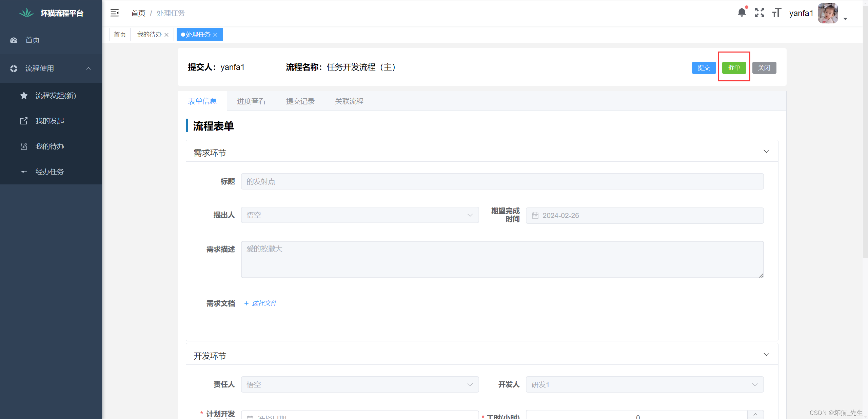Click the external-link icon beside 我的发起
Screen dimensions: 868x419
pyautogui.click(x=24, y=121)
